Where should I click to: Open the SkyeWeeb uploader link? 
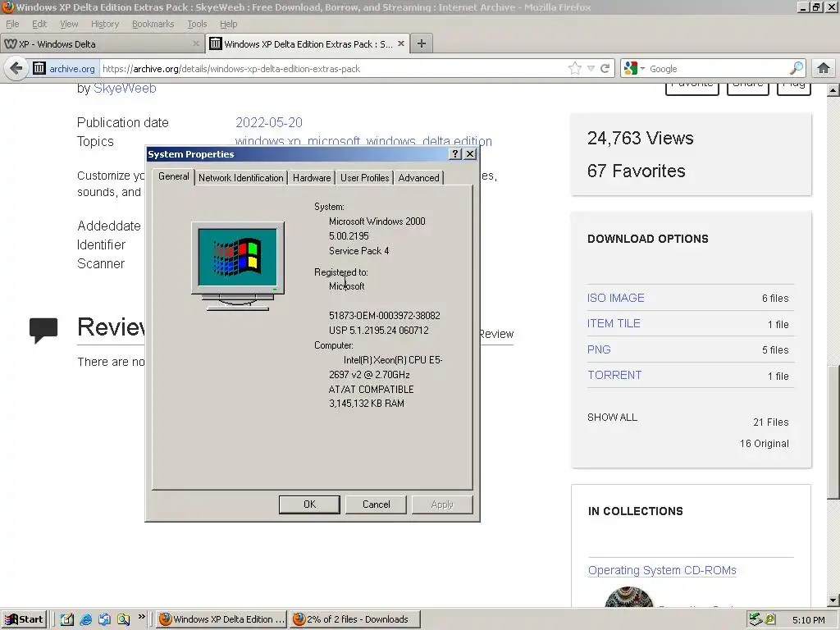coord(125,89)
